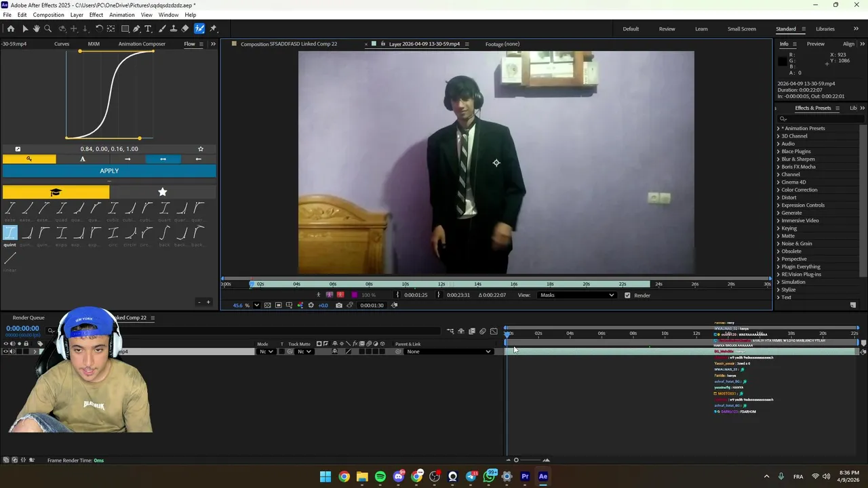Open the Composition menu
868x488 pixels.
[48, 15]
